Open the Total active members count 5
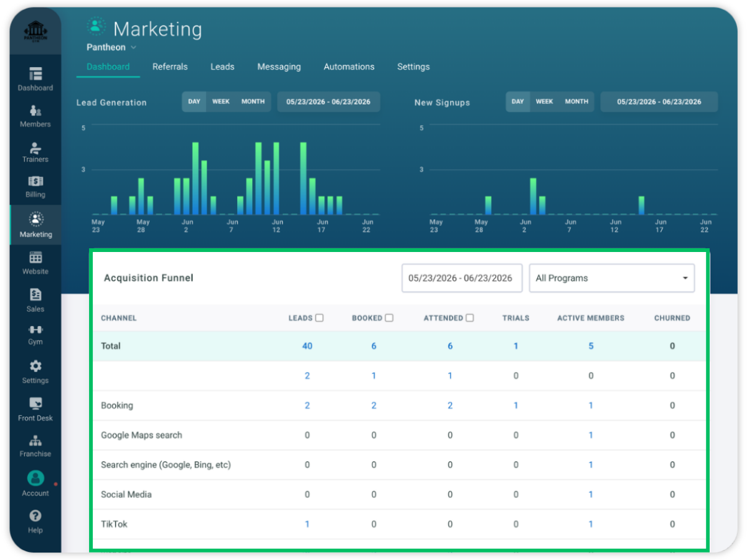 click(x=591, y=346)
